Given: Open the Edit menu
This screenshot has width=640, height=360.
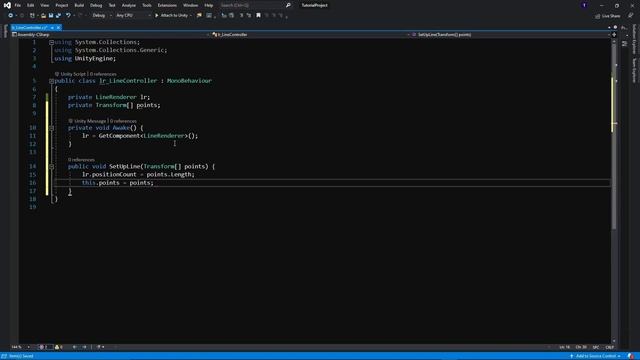Looking at the screenshot, I should click(x=31, y=5).
